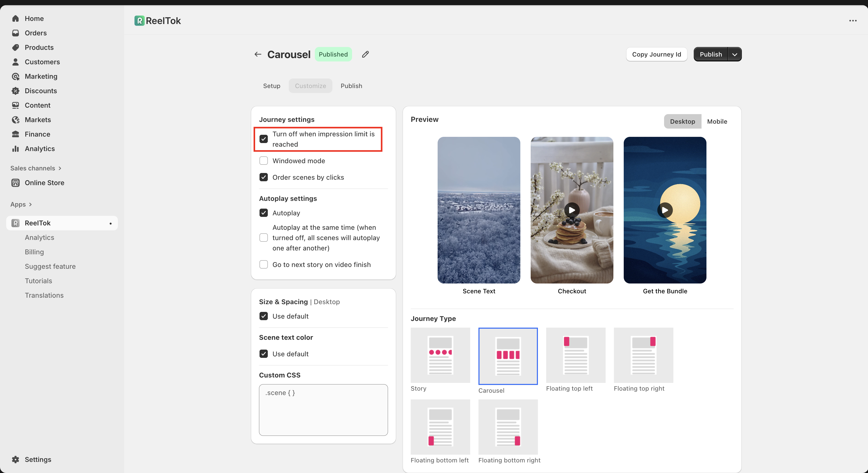Viewport: 868px width, 473px height.
Task: Open the Billing link under ReelTok
Action: point(34,252)
